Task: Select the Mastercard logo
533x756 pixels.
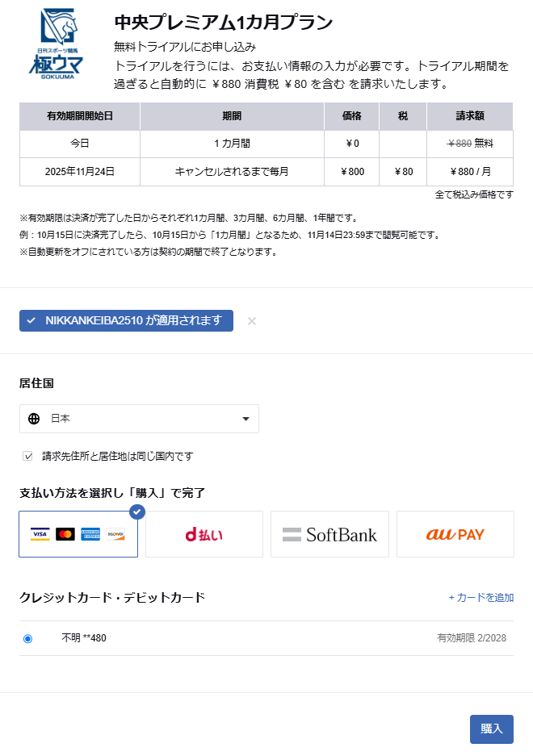Action: point(65,534)
